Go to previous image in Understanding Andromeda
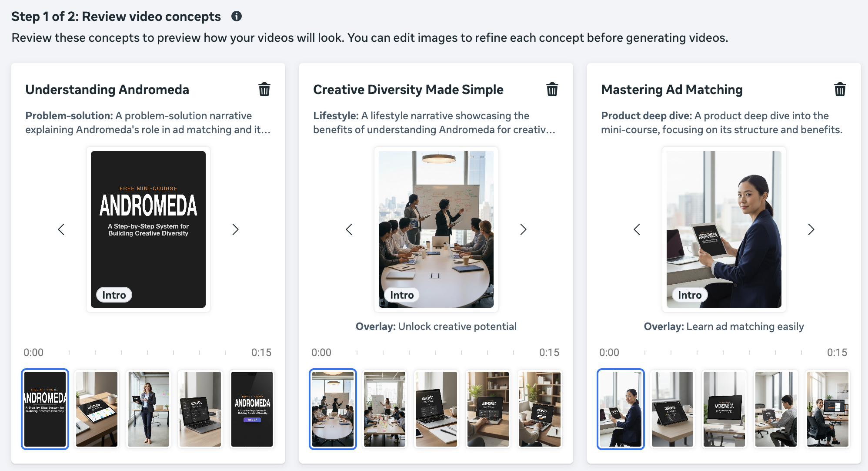 pyautogui.click(x=61, y=229)
